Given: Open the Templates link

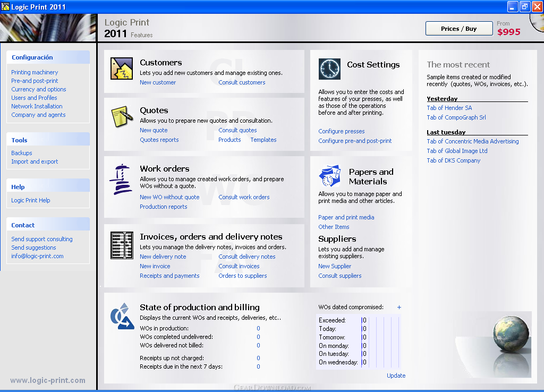Looking at the screenshot, I should point(263,140).
